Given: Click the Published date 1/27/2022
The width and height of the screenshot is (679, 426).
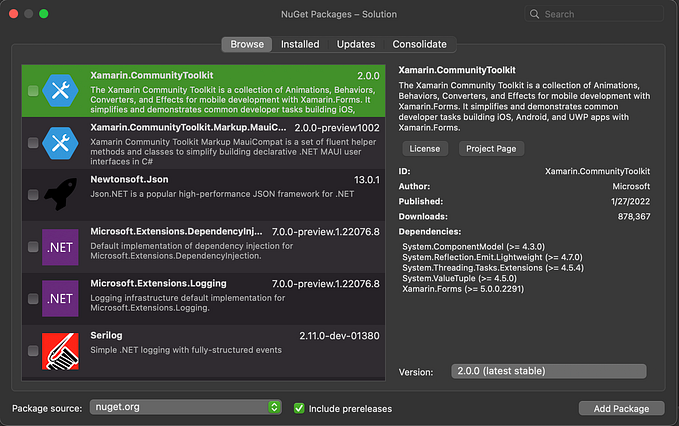Looking at the screenshot, I should (630, 201).
